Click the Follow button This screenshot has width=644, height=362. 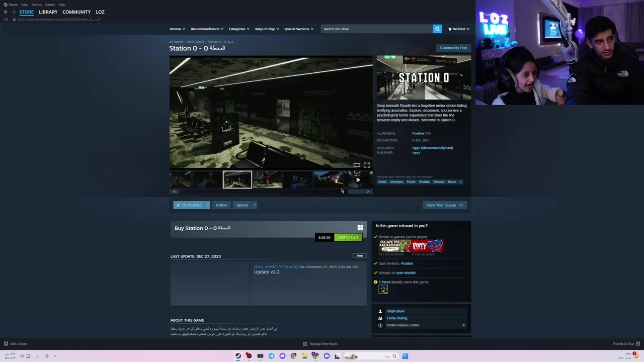tap(221, 205)
